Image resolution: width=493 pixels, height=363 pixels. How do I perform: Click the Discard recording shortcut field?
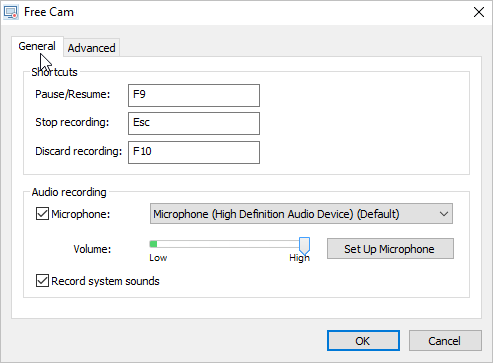194,152
